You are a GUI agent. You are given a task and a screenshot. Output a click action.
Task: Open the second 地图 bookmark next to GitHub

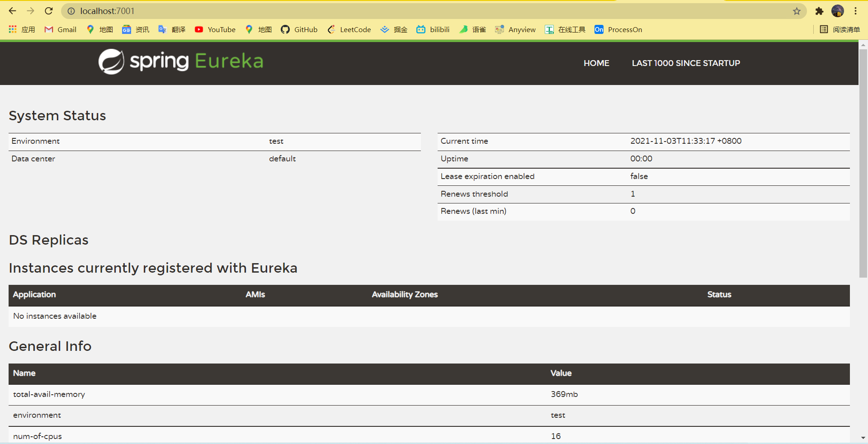(x=258, y=29)
